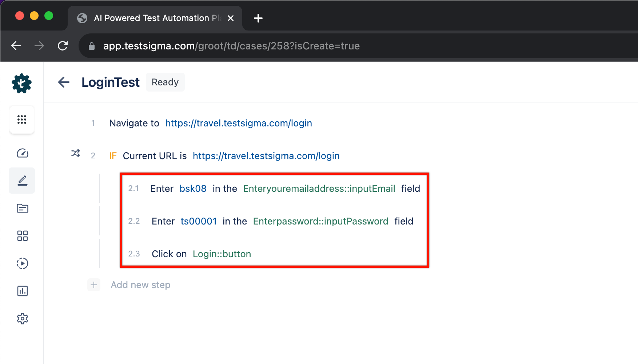The height and width of the screenshot is (364, 638).
Task: Click the Navigate to login URL link in step 1
Action: click(x=239, y=123)
